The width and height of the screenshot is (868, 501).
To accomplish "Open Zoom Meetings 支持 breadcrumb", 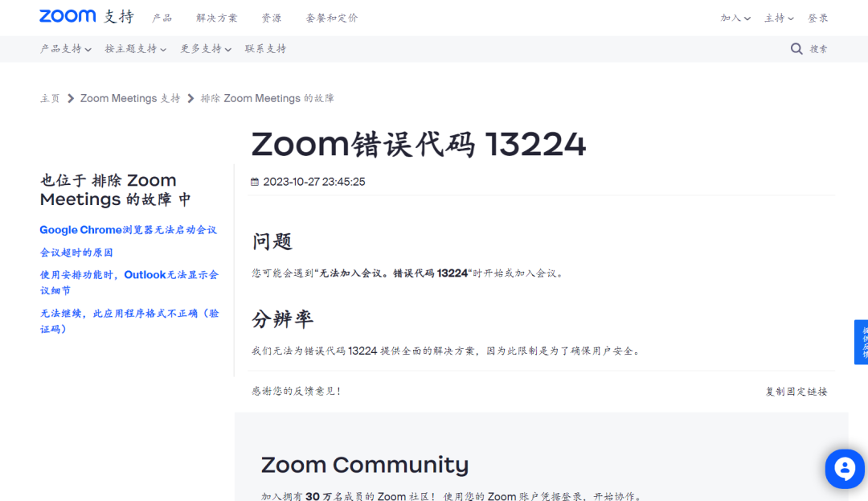I will 130,99.
